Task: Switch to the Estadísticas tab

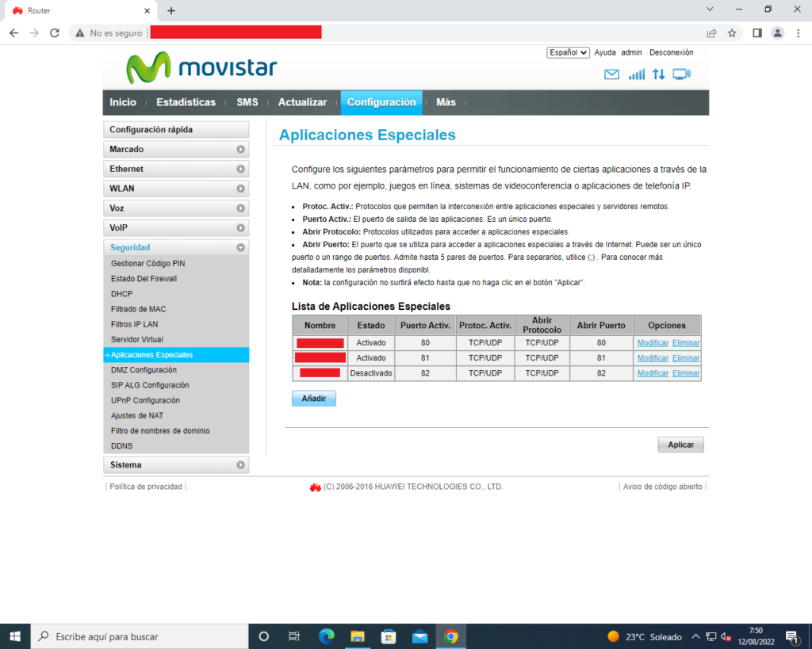Action: click(x=186, y=102)
